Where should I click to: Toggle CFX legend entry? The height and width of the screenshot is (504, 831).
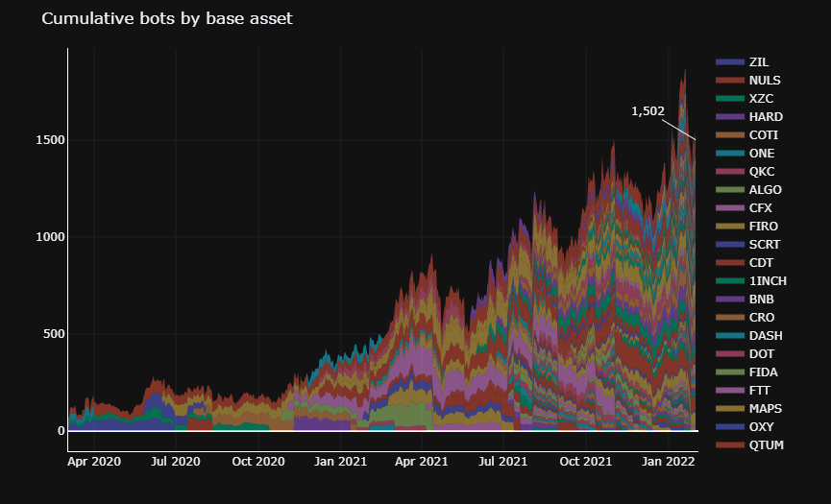(x=745, y=208)
